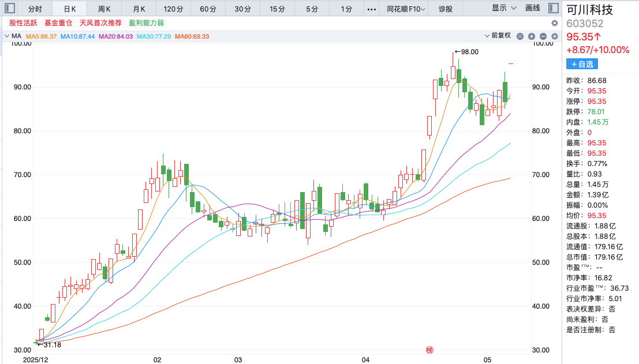Click the stock code 603052
Screen dimensions: 639x364
[585, 24]
